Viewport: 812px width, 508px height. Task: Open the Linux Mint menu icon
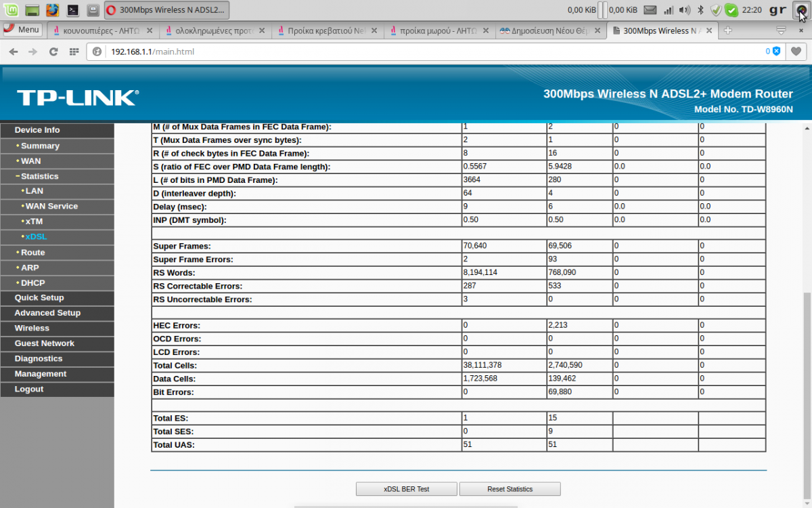point(11,10)
